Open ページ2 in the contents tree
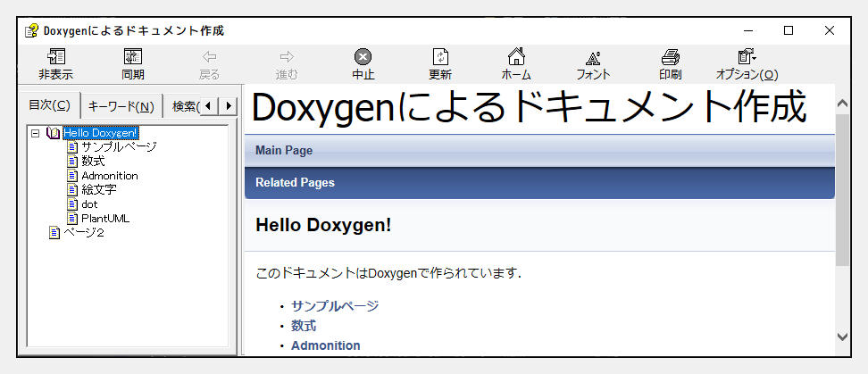The height and width of the screenshot is (374, 868). click(x=84, y=233)
